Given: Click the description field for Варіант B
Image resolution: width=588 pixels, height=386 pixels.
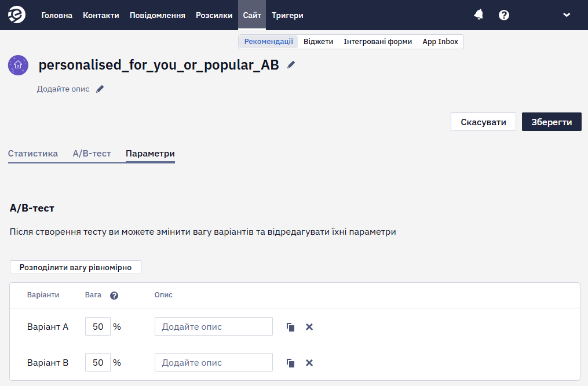Looking at the screenshot, I should coord(214,362).
